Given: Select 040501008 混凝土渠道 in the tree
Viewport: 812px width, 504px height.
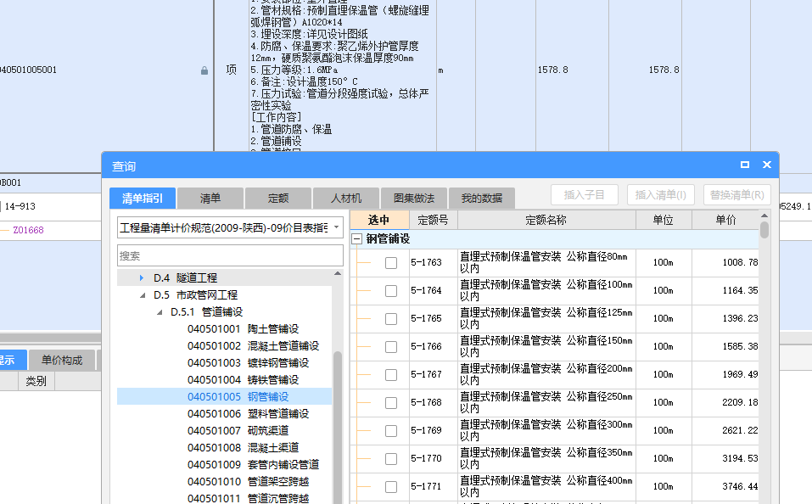Looking at the screenshot, I should [x=243, y=448].
